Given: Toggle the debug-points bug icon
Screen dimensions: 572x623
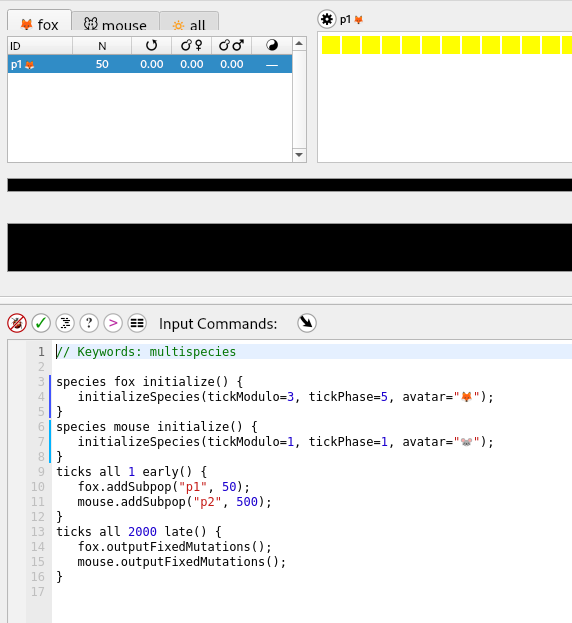Looking at the screenshot, I should pyautogui.click(x=17, y=323).
